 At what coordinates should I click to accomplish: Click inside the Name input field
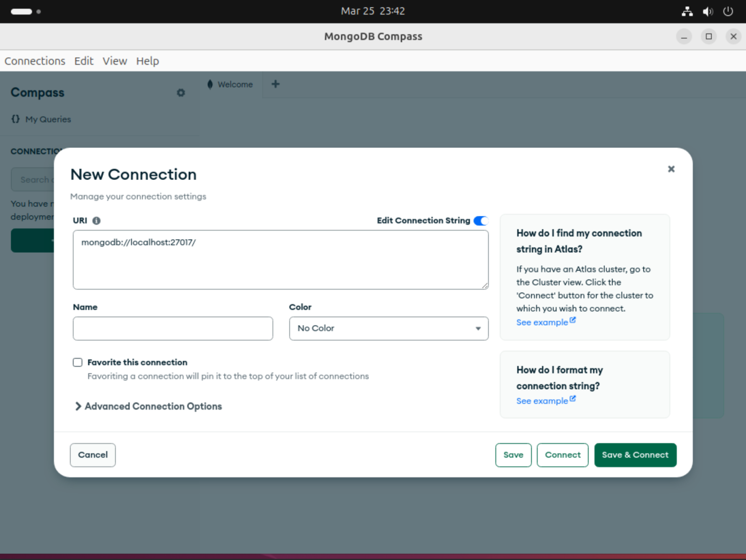[x=172, y=329]
